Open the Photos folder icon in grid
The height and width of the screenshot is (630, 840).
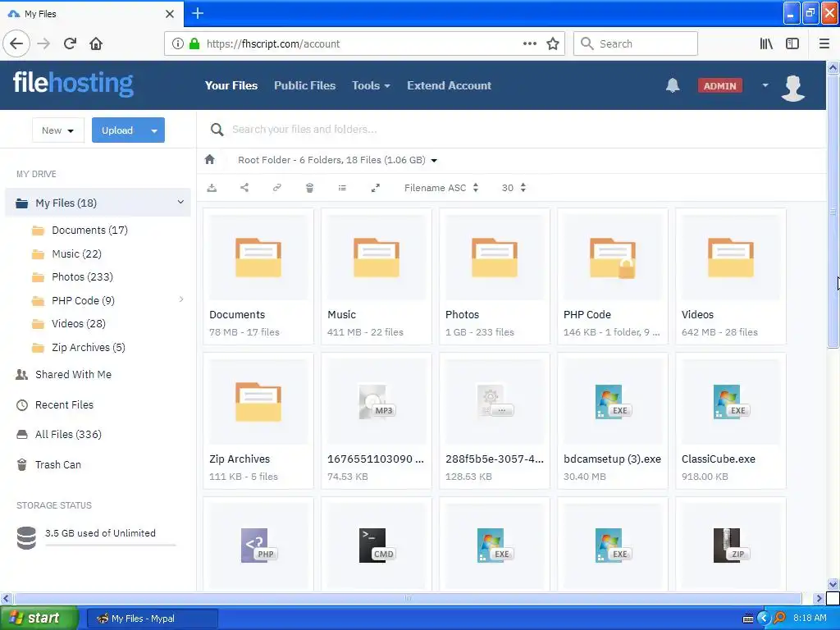[495, 258]
